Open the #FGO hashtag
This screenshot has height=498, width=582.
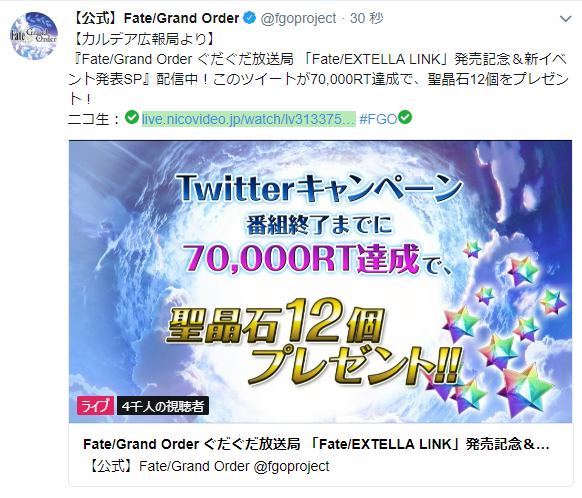click(378, 119)
